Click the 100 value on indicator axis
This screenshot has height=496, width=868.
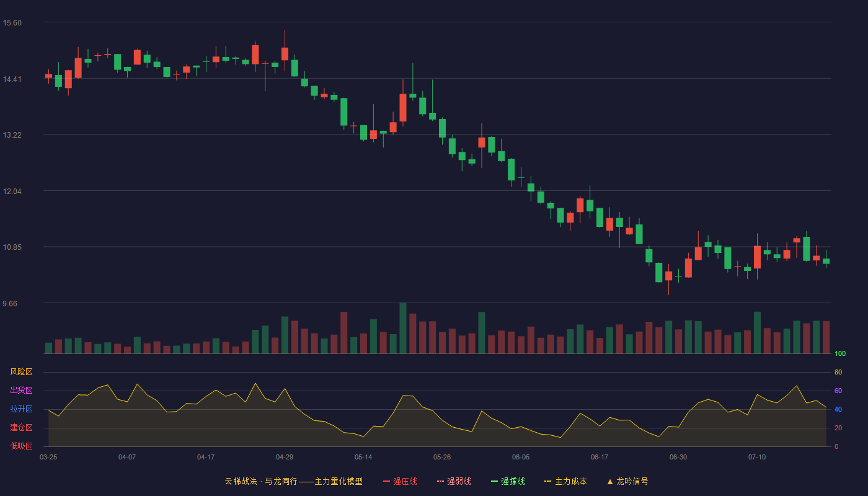click(x=840, y=354)
